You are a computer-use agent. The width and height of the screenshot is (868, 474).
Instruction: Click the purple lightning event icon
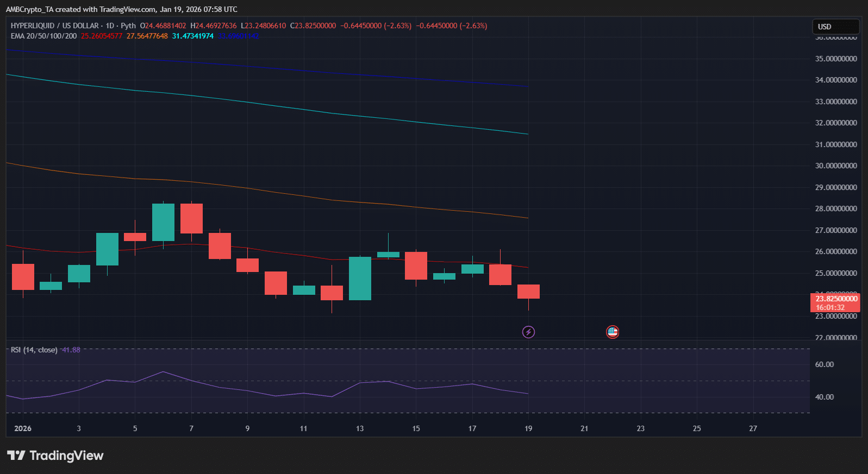click(528, 332)
